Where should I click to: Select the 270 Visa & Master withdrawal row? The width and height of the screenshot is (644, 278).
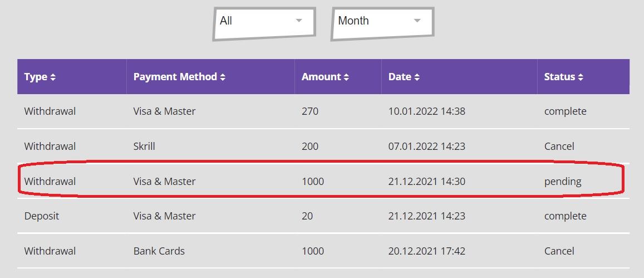click(x=323, y=111)
